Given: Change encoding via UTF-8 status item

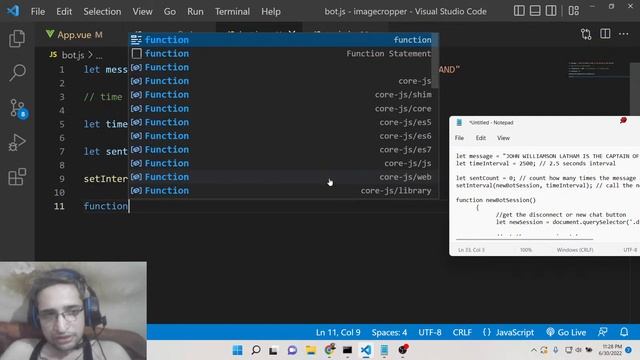Looking at the screenshot, I should [429, 332].
